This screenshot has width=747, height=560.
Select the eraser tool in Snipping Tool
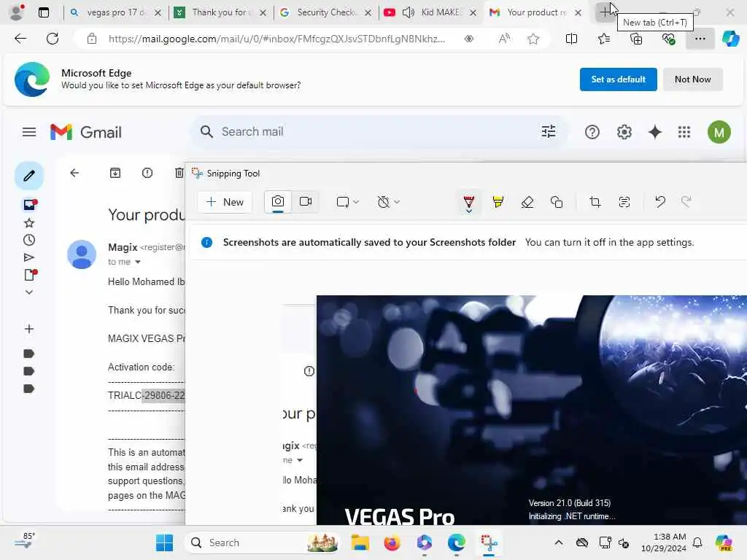527,202
